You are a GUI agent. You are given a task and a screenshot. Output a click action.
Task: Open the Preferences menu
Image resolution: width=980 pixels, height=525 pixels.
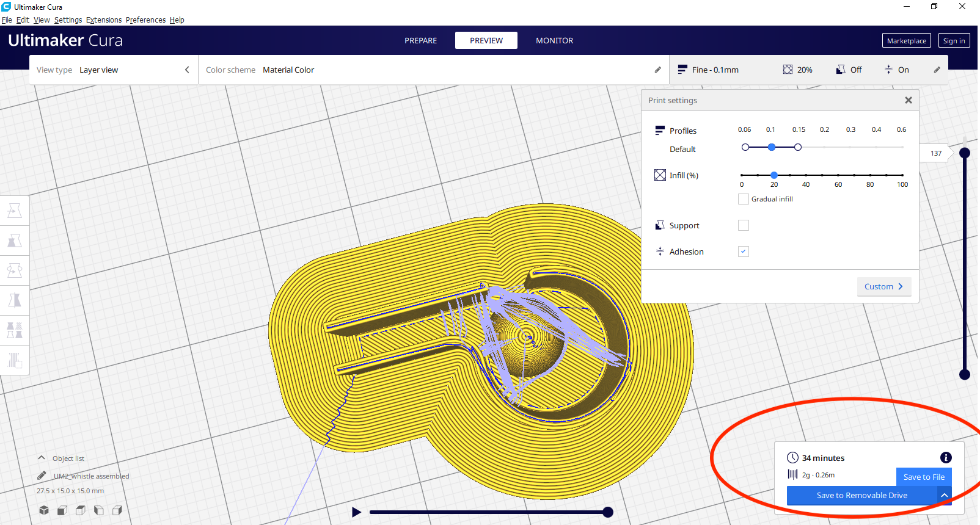(145, 20)
